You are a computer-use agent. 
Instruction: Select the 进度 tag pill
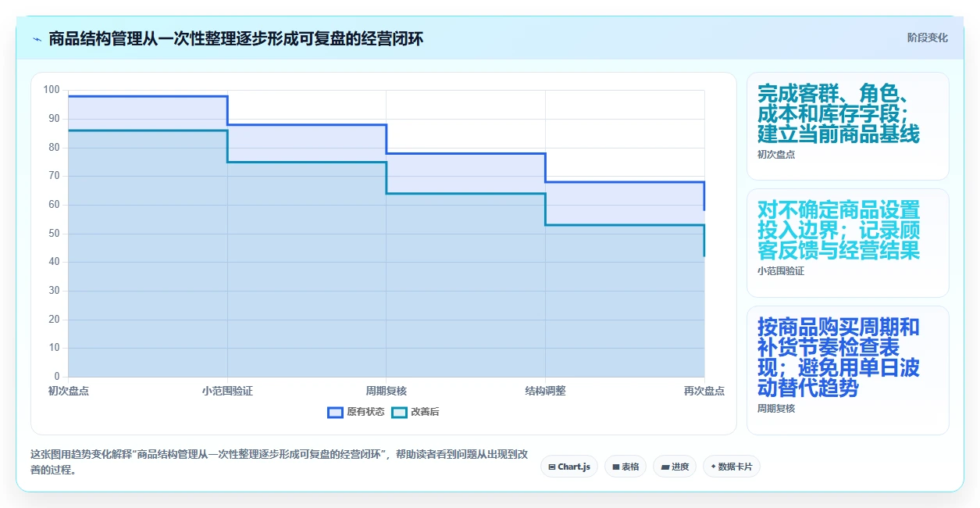point(675,467)
